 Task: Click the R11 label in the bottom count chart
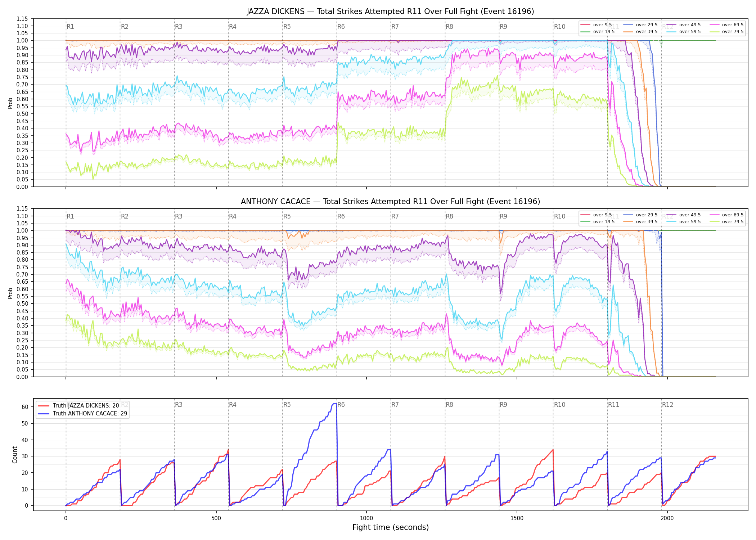point(614,405)
